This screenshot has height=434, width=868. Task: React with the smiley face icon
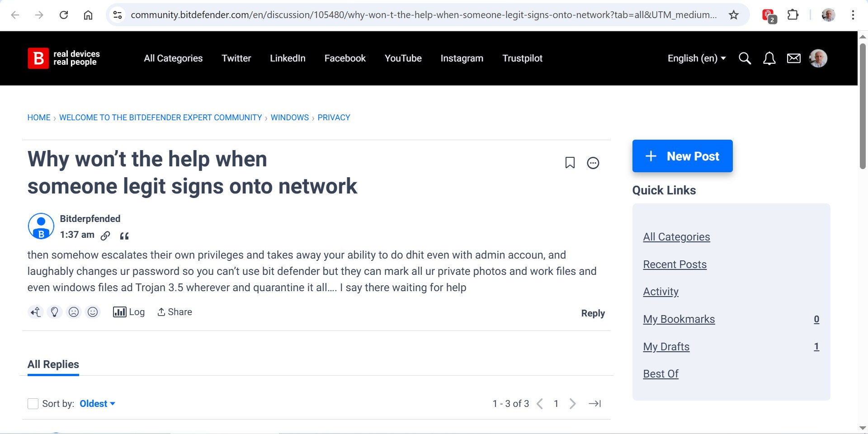pyautogui.click(x=93, y=312)
